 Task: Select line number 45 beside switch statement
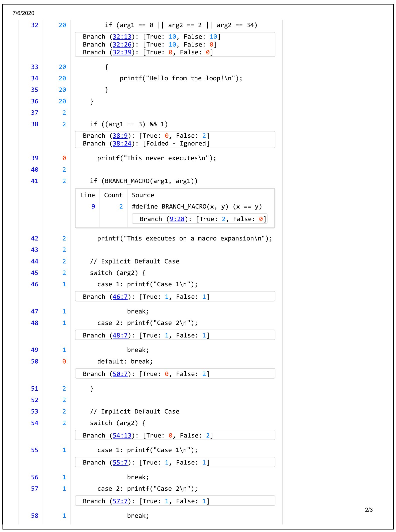point(35,273)
